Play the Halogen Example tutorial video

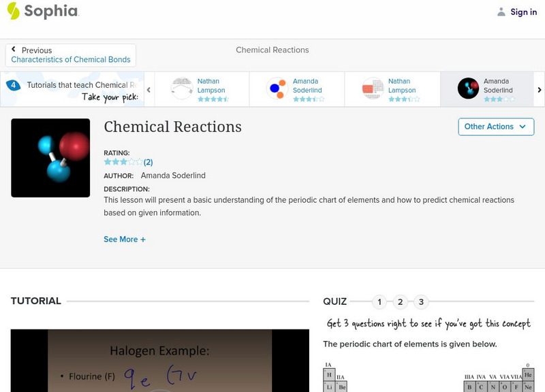point(159,361)
